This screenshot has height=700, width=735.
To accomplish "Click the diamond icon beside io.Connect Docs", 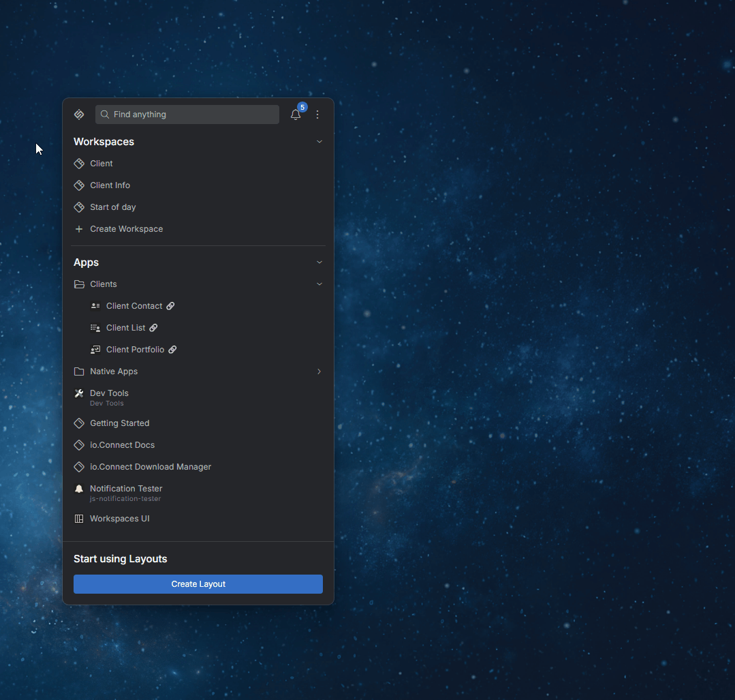I will click(79, 445).
